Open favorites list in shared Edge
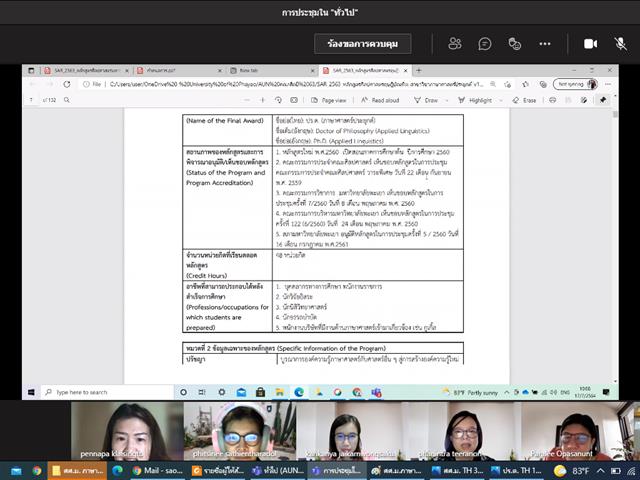This screenshot has width=640, height=480. click(525, 84)
